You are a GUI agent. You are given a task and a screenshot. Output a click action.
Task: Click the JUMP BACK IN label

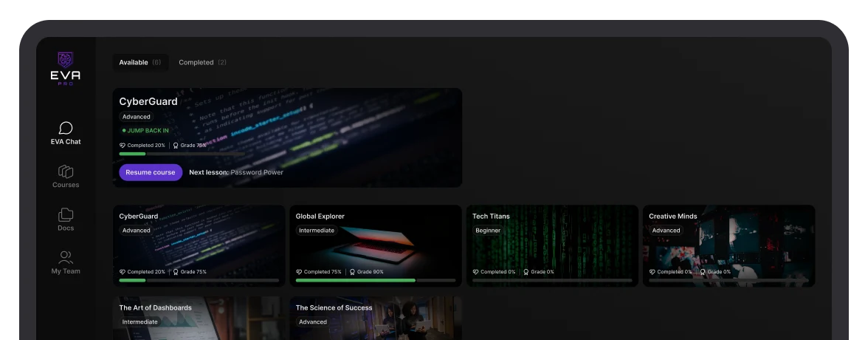[145, 131]
